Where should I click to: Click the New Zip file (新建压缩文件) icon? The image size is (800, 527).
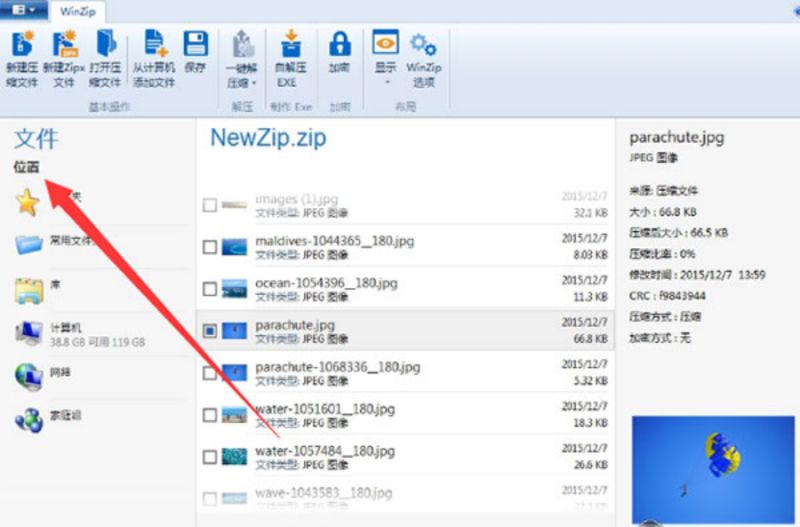click(x=22, y=44)
